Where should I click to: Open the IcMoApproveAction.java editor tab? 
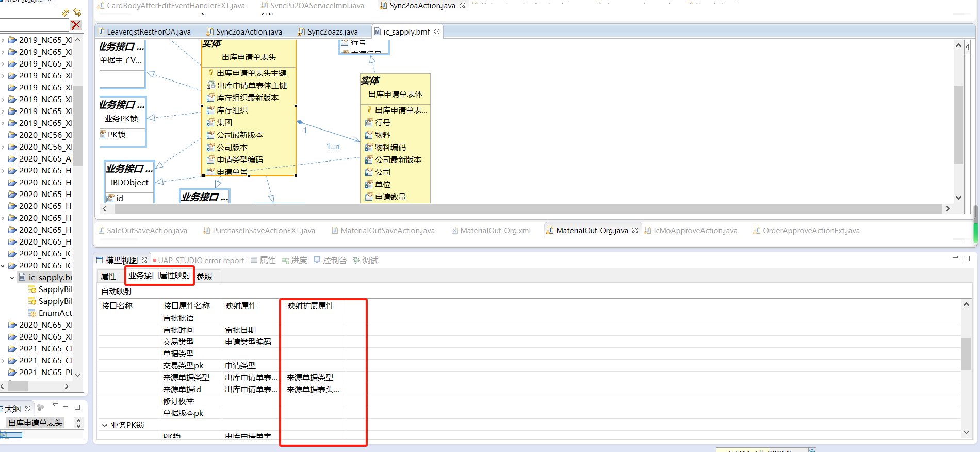(x=690, y=230)
